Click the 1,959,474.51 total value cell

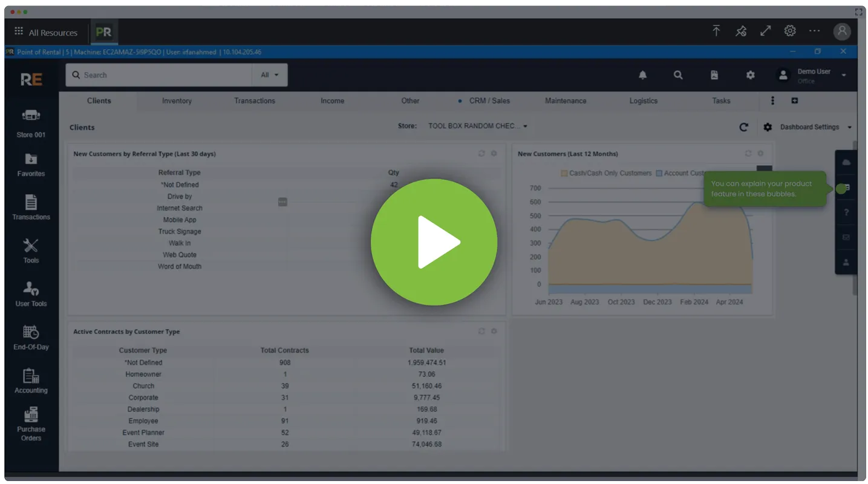click(x=426, y=362)
